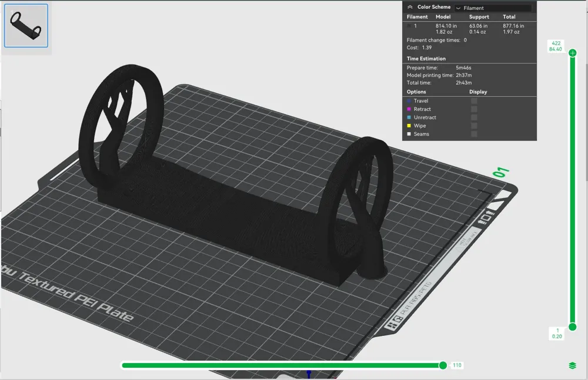Click the bottom handle of the vertical layer slider
Viewport: 588px width, 380px height.
573,327
